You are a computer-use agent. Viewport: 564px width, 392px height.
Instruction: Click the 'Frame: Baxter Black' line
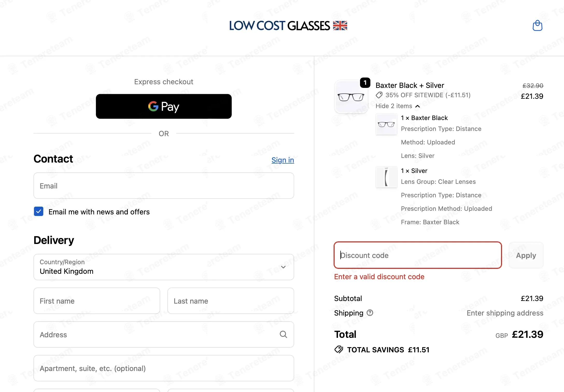point(430,222)
